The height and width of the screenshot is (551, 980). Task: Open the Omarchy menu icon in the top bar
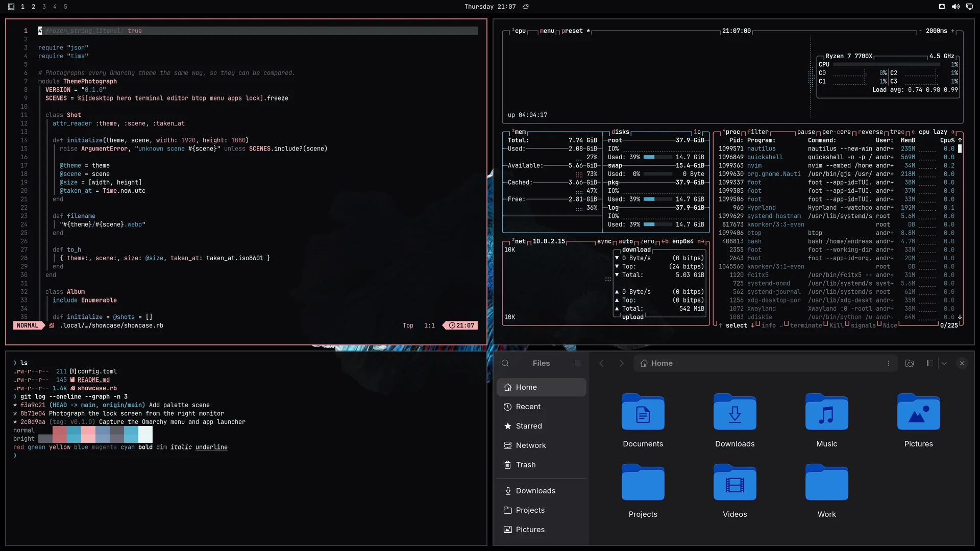coord(11,7)
